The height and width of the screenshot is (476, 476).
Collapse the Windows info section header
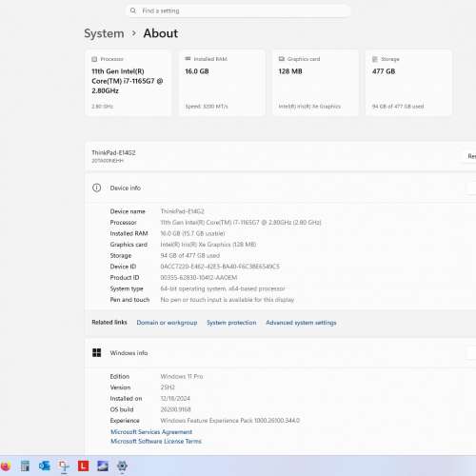click(281, 353)
